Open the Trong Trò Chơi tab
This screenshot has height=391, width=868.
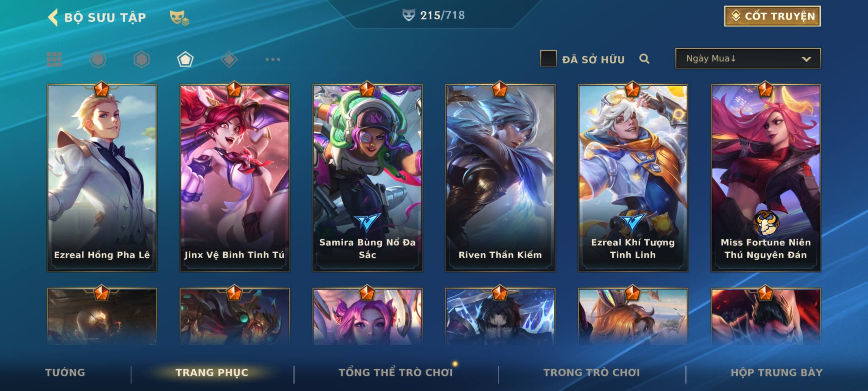tap(592, 372)
